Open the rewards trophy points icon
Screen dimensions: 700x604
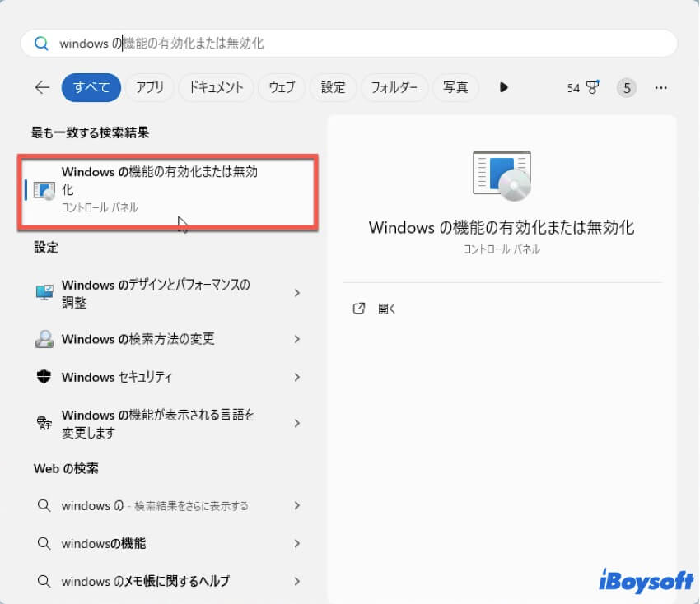coord(591,87)
